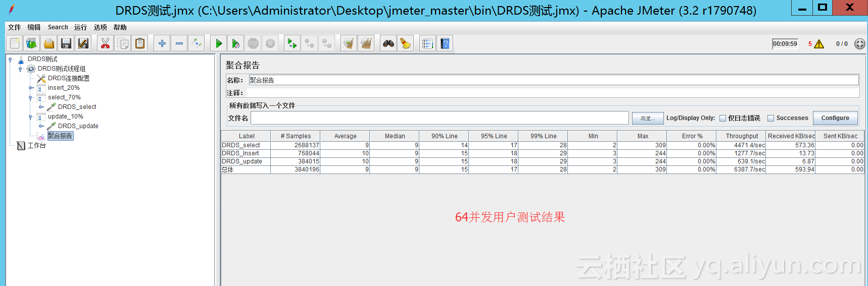Sort table by Label column header
The width and height of the screenshot is (868, 286).
coord(246,136)
